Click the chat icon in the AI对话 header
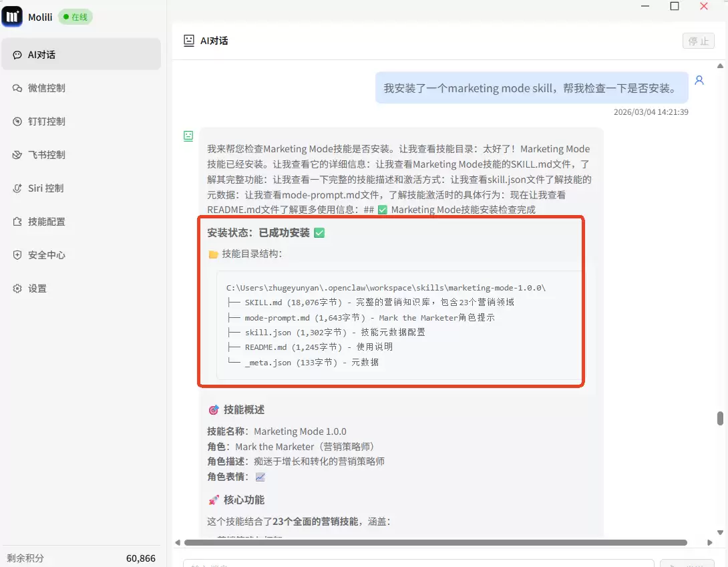 tap(188, 41)
